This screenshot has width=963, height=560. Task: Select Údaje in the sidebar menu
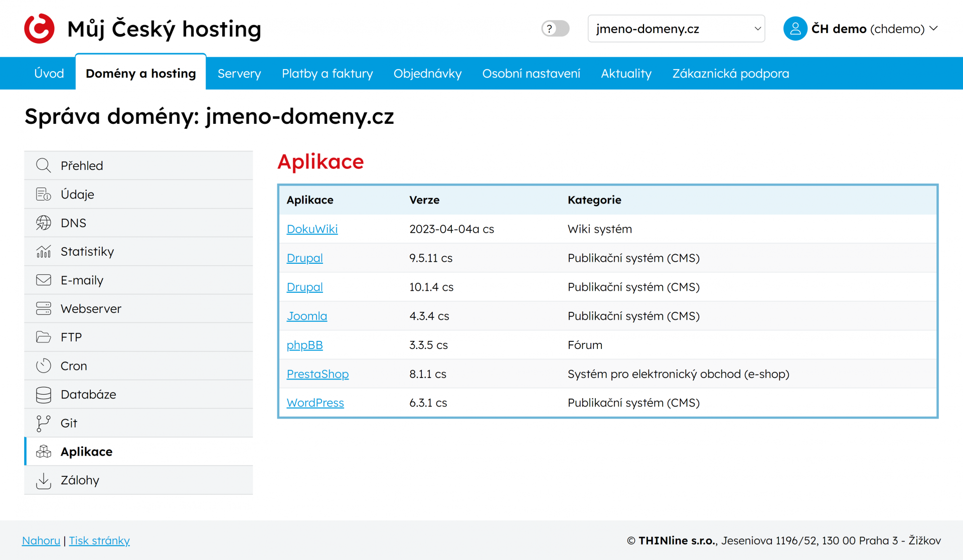(x=138, y=194)
